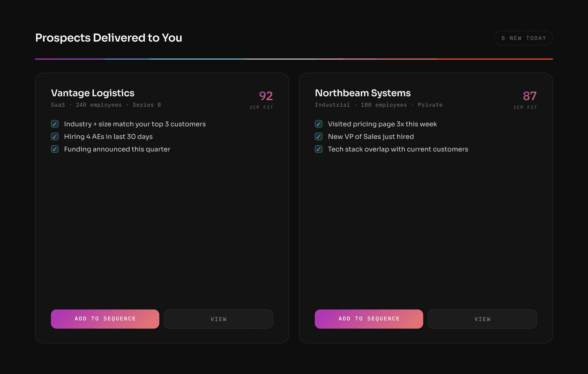Toggle 'Funding announced this quarter' checkbox
Screen dimensions: 588x374
(x=55, y=149)
